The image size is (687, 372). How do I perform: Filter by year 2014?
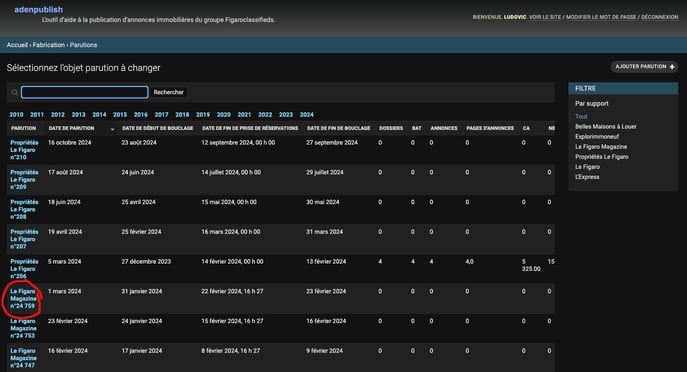(99, 114)
